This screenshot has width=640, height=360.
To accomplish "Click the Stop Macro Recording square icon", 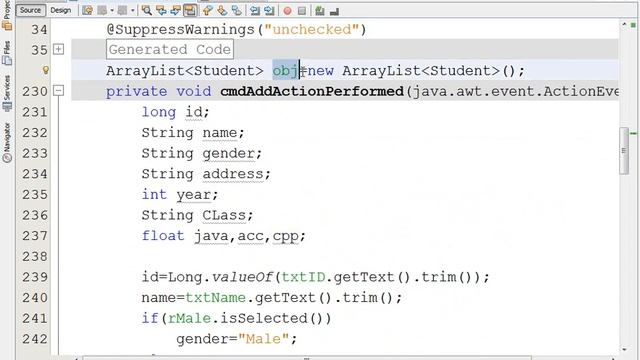I will 302,11.
